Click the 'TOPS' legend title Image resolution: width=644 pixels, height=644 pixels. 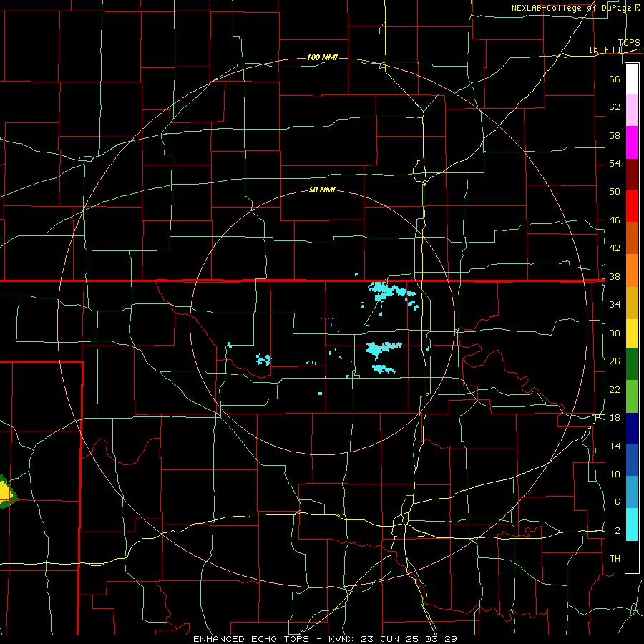pos(629,42)
